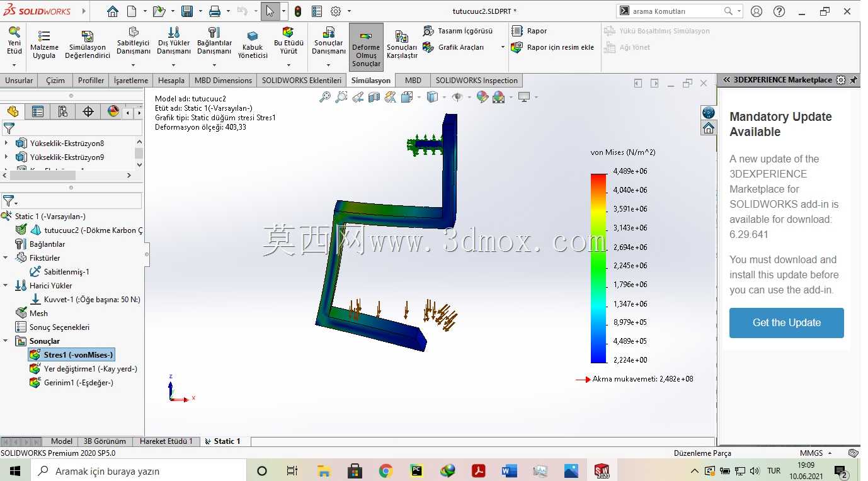Open Simülasyon Değerlendirici
This screenshot has height=481, width=868.
88,45
